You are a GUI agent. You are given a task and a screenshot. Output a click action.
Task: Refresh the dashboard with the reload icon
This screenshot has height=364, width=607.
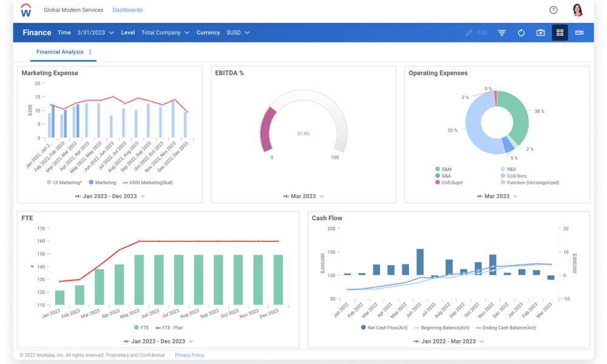pos(521,33)
